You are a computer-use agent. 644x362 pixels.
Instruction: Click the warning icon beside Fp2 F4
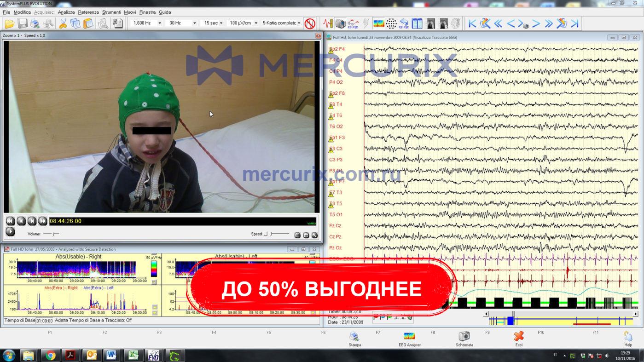click(x=331, y=52)
